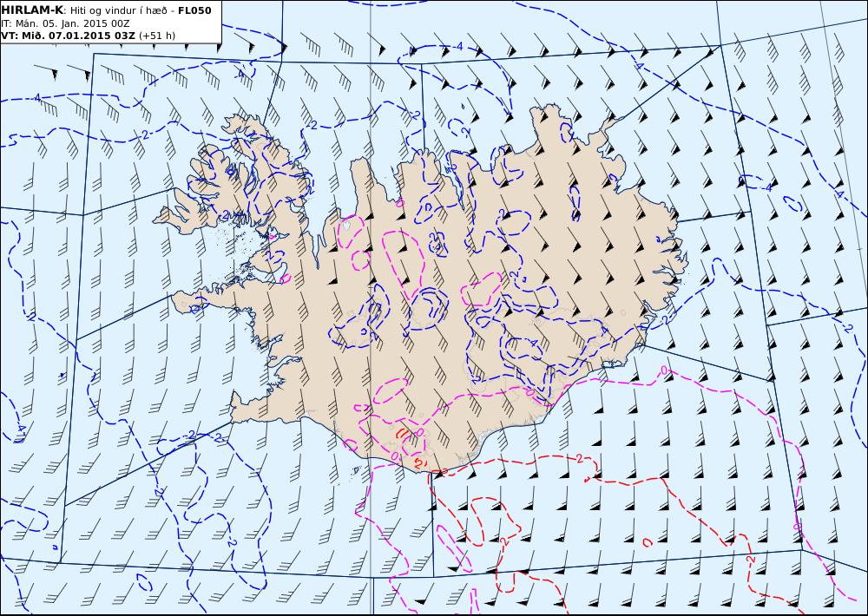Click the FL050 flight level label

click(194, 10)
